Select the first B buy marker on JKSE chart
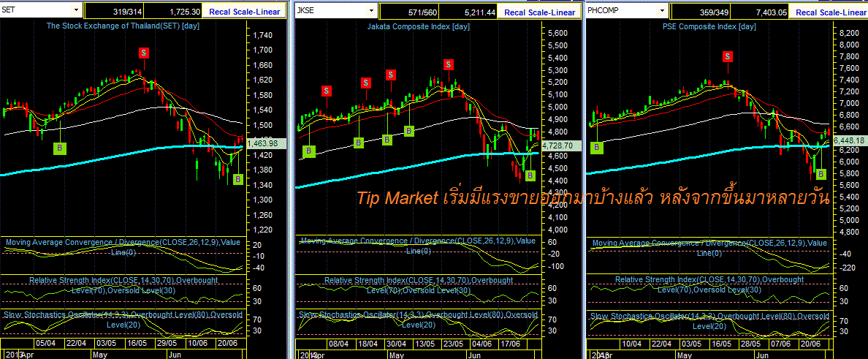Image resolution: width=868 pixels, height=359 pixels. 308,151
